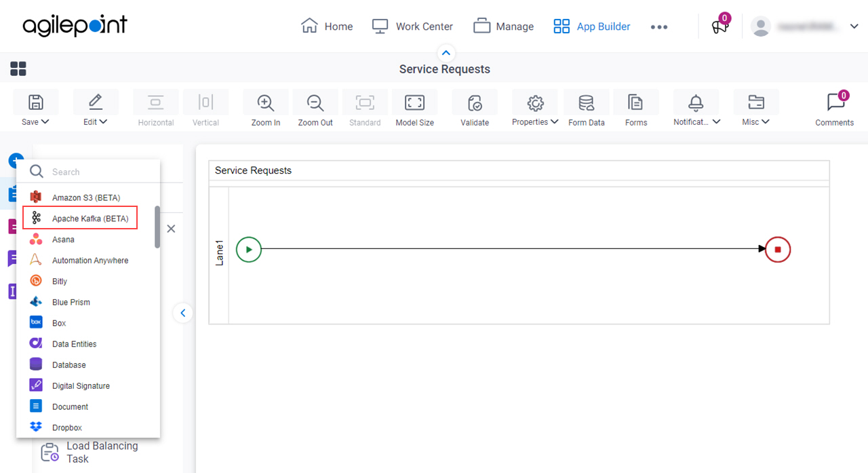Viewport: 868px width, 473px height.
Task: Expand the Properties dropdown arrow
Action: pos(555,122)
